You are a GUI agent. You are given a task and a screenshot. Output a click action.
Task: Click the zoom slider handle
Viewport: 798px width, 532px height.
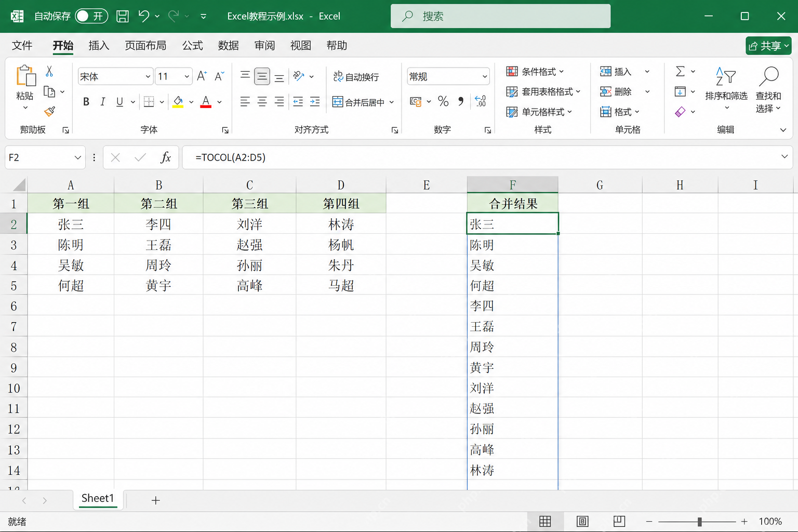click(700, 521)
